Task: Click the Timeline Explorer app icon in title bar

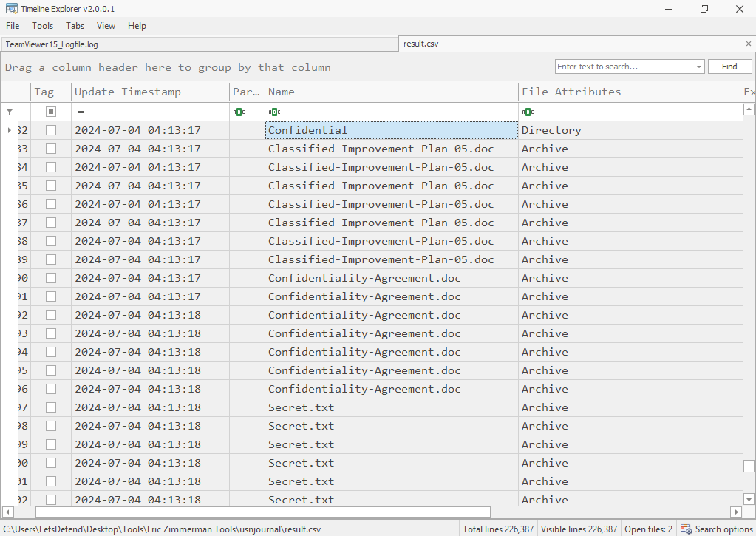Action: point(11,8)
